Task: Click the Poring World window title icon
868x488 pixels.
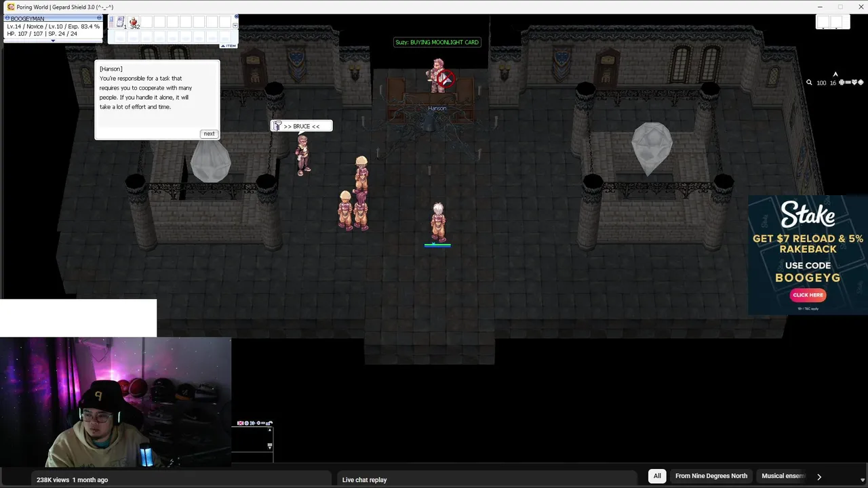Action: [10, 7]
